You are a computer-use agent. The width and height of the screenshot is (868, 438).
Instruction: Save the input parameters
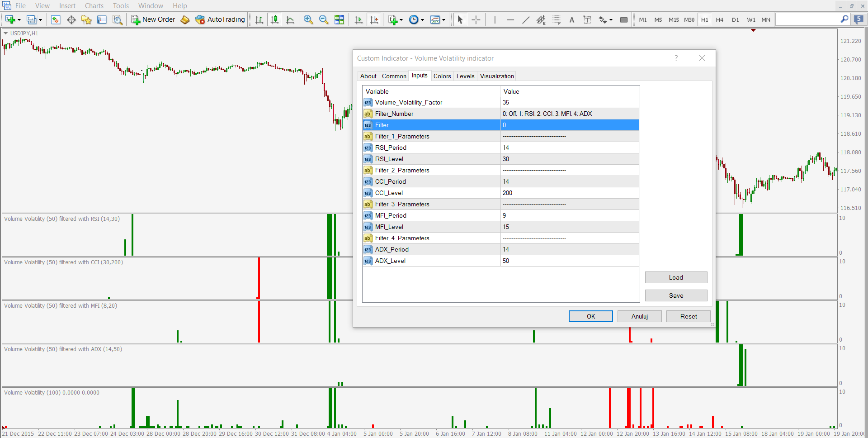[676, 295]
